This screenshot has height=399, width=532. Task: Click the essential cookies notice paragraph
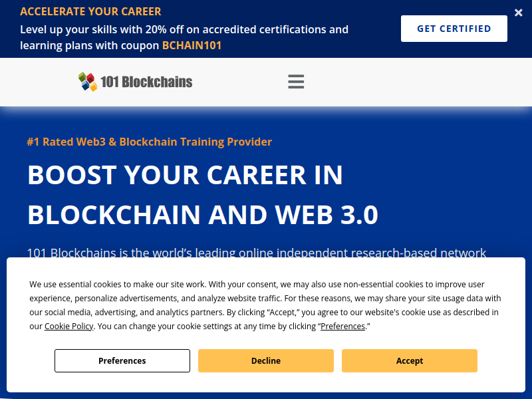(265, 305)
